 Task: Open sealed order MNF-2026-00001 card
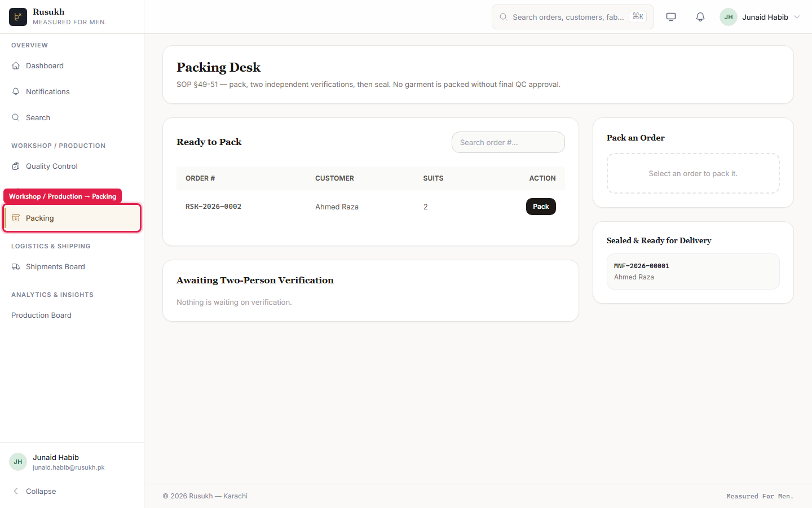point(693,271)
